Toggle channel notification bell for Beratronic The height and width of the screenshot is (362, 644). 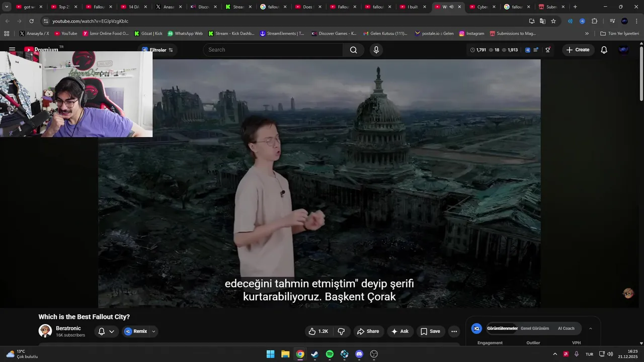[x=102, y=331]
